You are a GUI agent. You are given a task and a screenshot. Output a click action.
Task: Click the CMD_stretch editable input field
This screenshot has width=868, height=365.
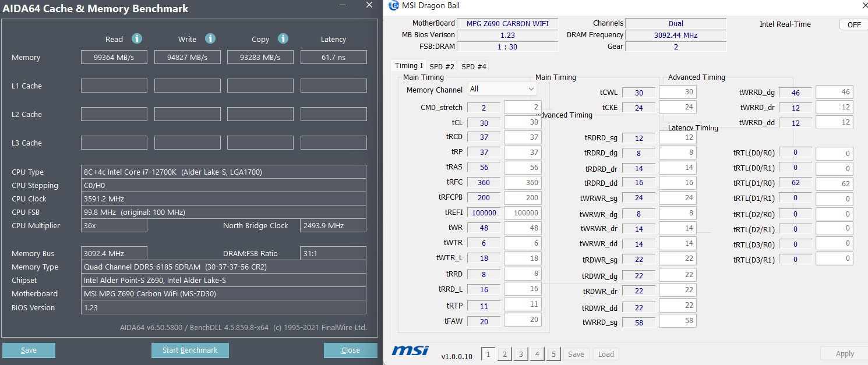tap(523, 107)
